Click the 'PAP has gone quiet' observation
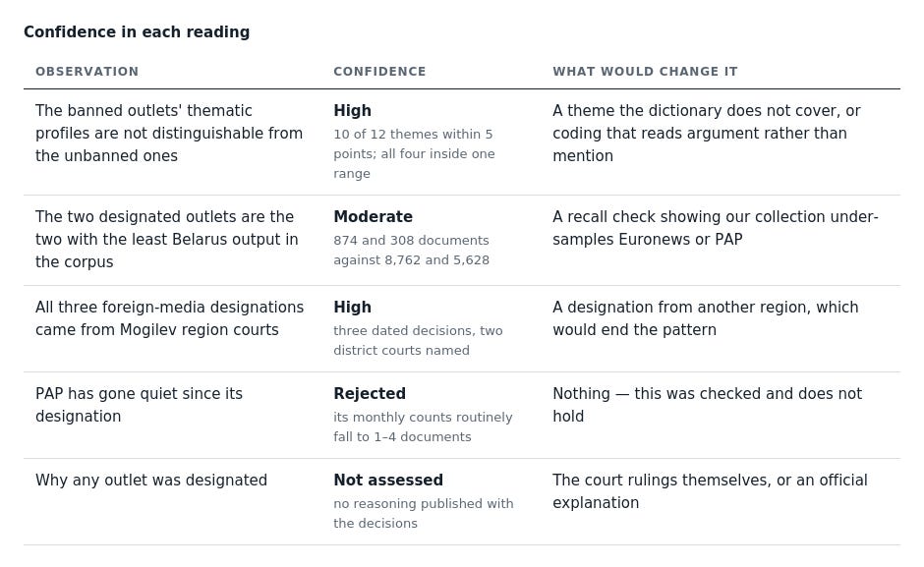Image resolution: width=924 pixels, height=567 pixels. (x=139, y=405)
